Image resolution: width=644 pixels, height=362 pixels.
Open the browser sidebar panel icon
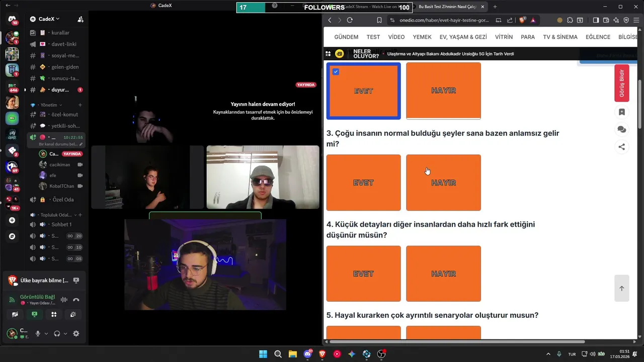pyautogui.click(x=596, y=20)
